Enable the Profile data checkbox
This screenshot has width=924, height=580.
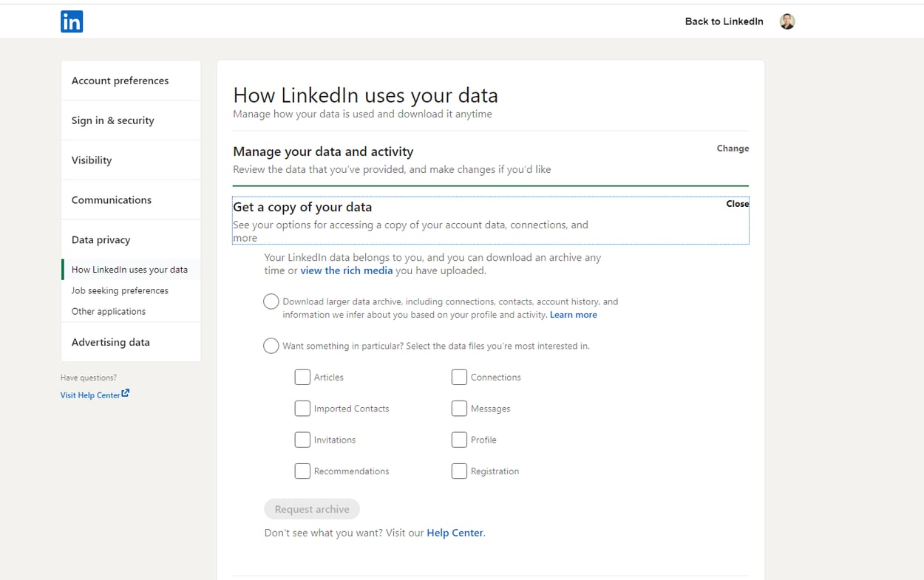(459, 440)
